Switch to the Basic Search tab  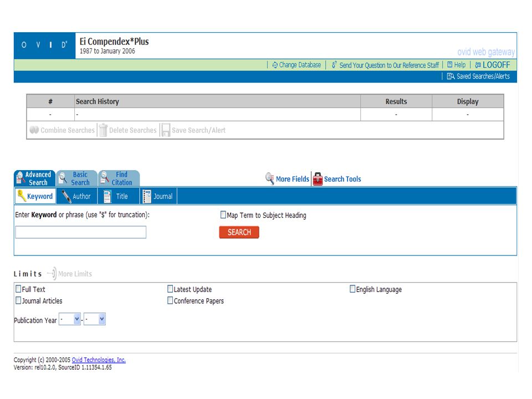click(x=76, y=178)
